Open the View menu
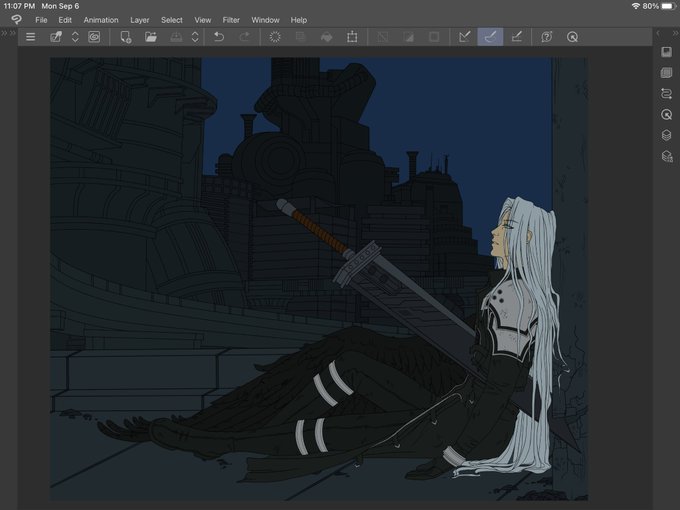 click(x=203, y=20)
